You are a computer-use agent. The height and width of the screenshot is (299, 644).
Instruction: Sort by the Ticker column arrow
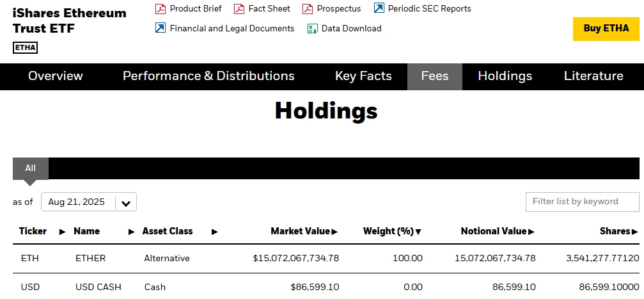(x=62, y=232)
